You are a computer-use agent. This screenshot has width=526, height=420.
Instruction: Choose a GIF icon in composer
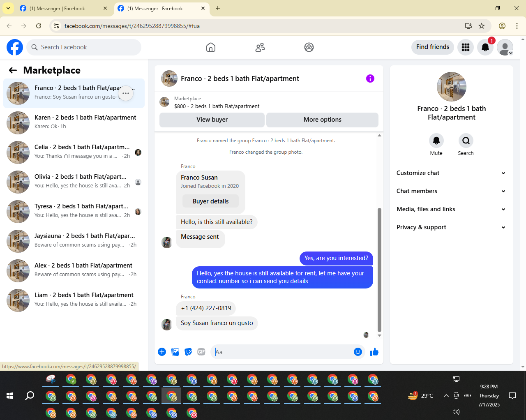pyautogui.click(x=201, y=352)
